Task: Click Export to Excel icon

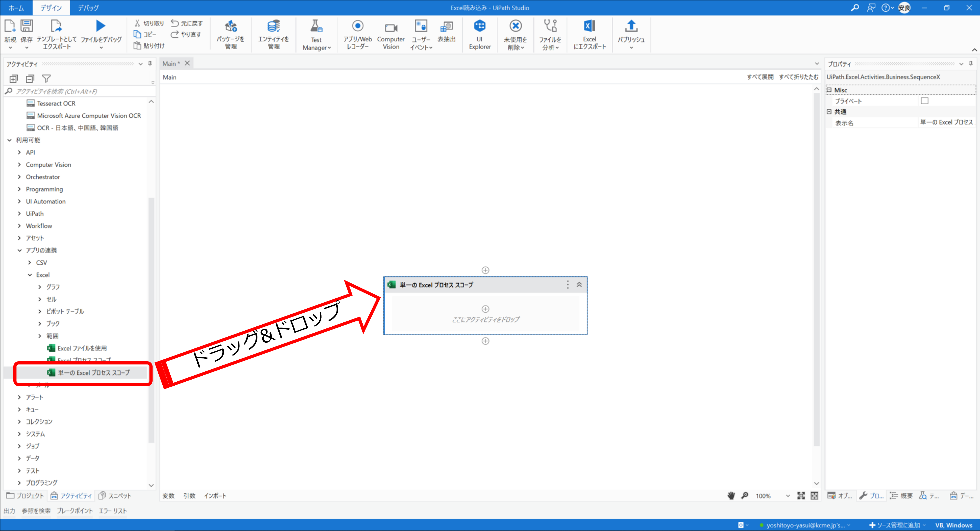Action: tap(589, 26)
